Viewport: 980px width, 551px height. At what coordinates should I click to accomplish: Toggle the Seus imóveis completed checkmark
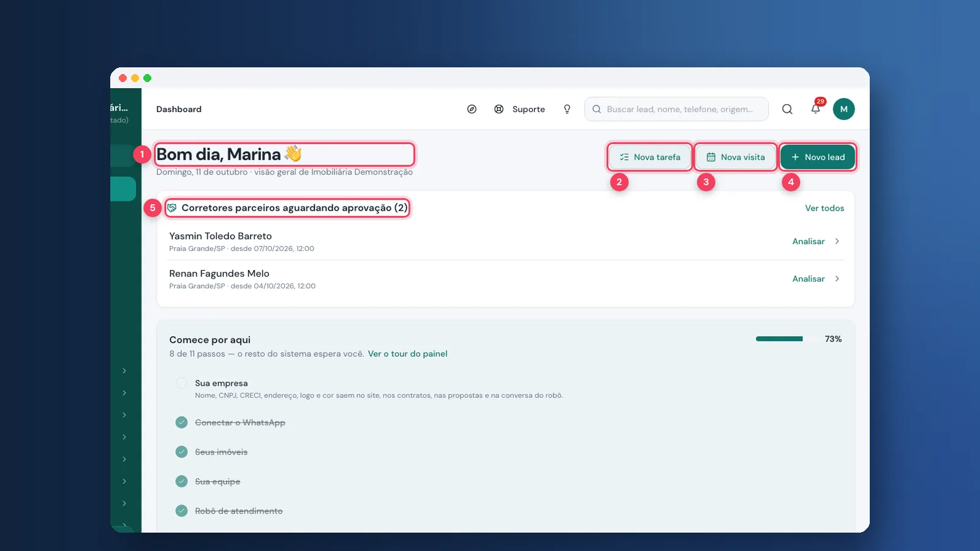(x=181, y=452)
